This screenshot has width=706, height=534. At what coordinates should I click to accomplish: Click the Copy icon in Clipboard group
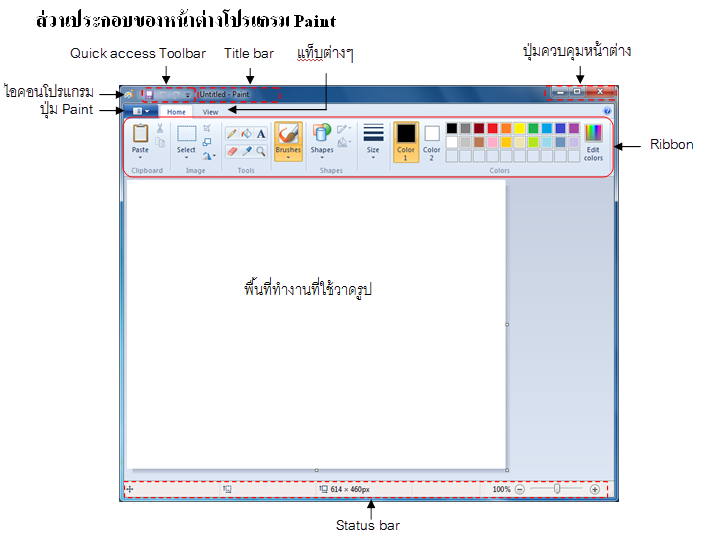tap(160, 142)
